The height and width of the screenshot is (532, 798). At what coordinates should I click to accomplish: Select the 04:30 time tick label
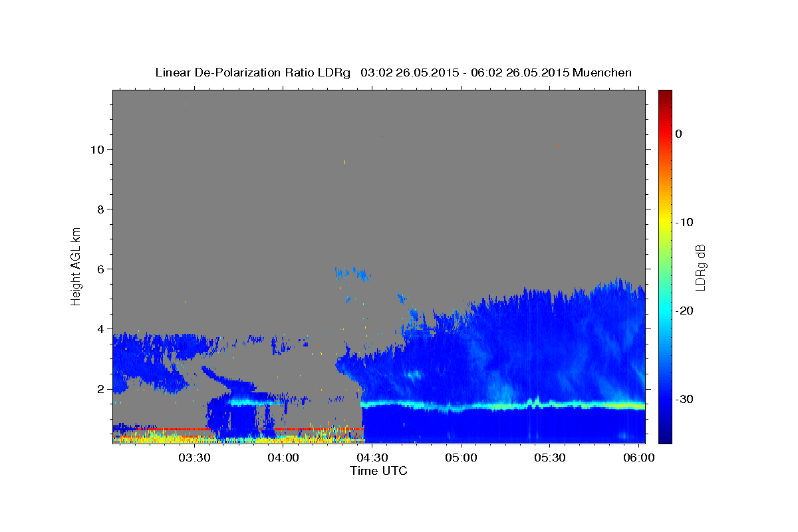(x=372, y=458)
